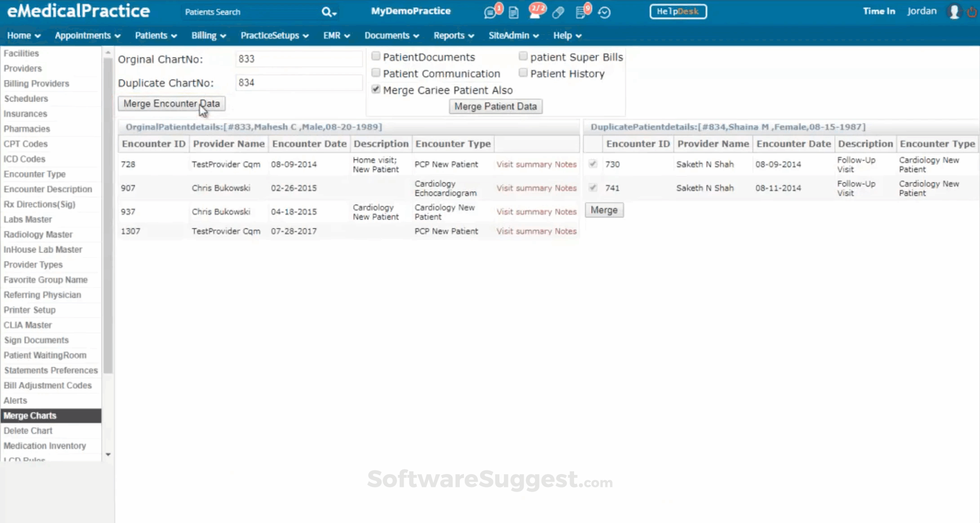Screen dimensions: 980x523
Task: Click the history clock icon in header
Action: click(605, 12)
